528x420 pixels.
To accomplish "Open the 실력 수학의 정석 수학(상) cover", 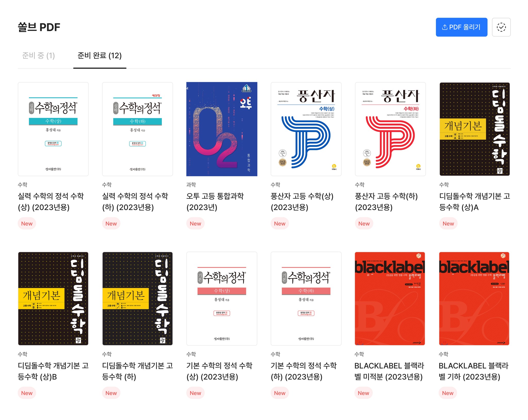I will point(53,129).
